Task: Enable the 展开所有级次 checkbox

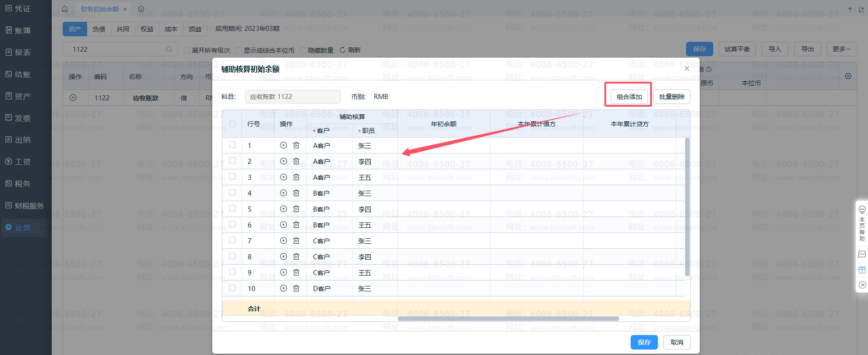Action: (x=186, y=50)
